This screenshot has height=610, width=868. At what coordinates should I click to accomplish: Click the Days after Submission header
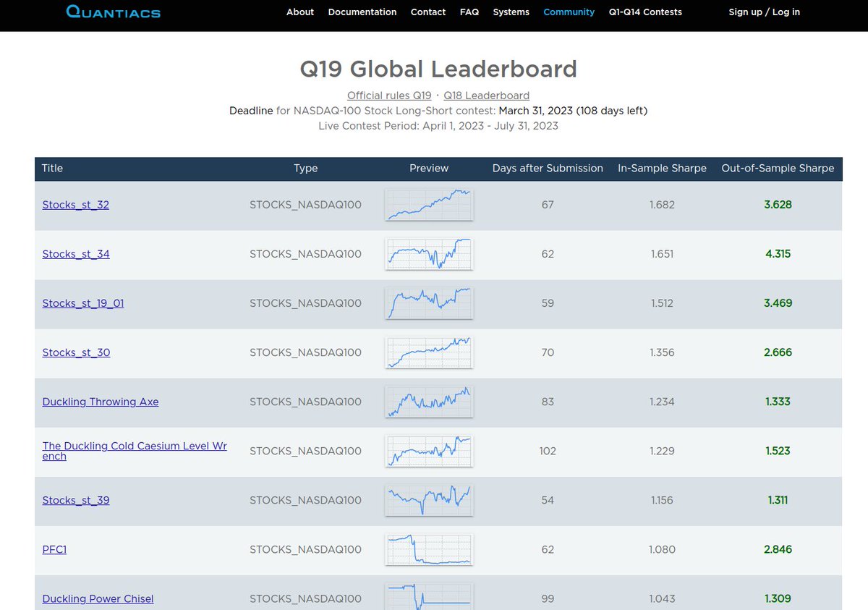coord(548,169)
